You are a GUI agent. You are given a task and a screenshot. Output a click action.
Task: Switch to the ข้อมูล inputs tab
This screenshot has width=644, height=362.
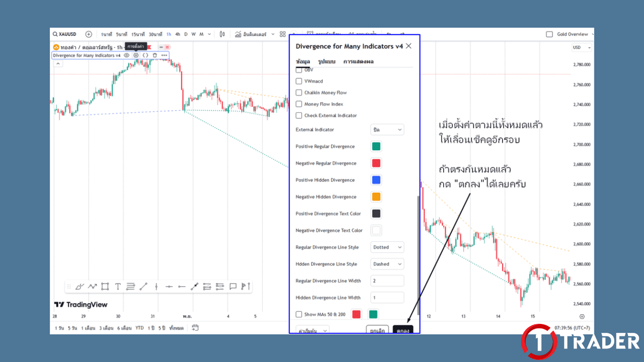(x=303, y=61)
